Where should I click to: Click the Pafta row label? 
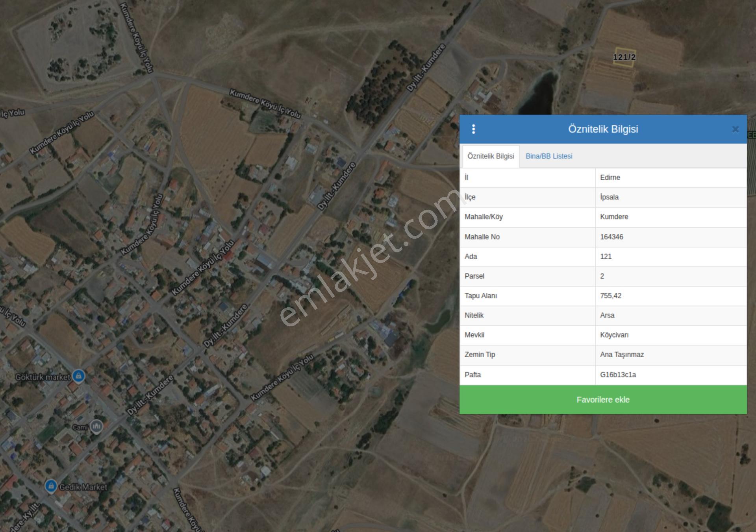pyautogui.click(x=472, y=375)
